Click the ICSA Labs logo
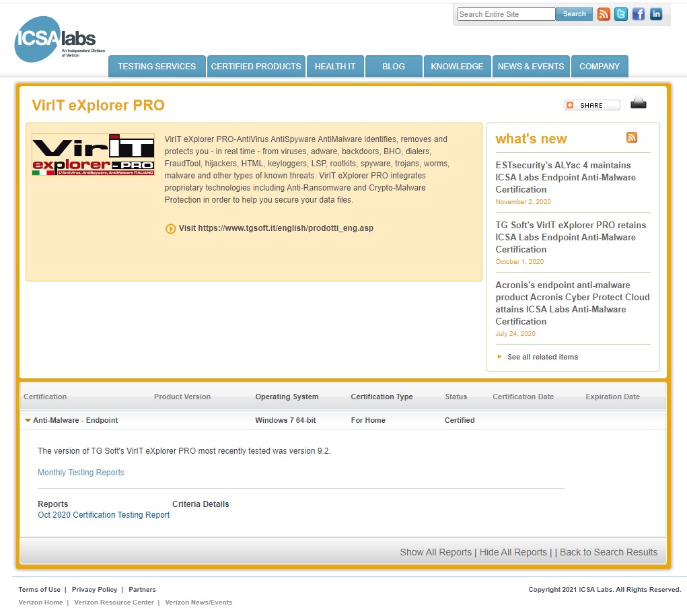Image resolution: width=687 pixels, height=616 pixels. click(x=59, y=39)
